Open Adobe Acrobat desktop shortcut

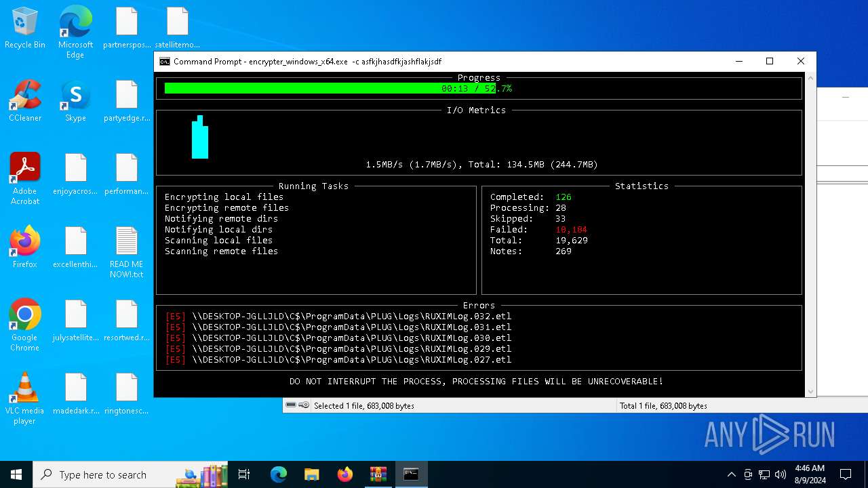(25, 179)
